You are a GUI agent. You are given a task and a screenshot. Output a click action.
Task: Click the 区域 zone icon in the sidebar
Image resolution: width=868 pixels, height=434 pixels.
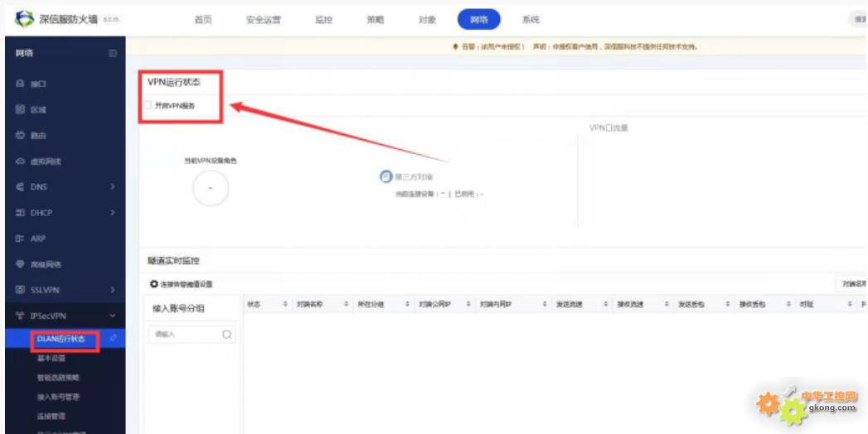pyautogui.click(x=20, y=109)
